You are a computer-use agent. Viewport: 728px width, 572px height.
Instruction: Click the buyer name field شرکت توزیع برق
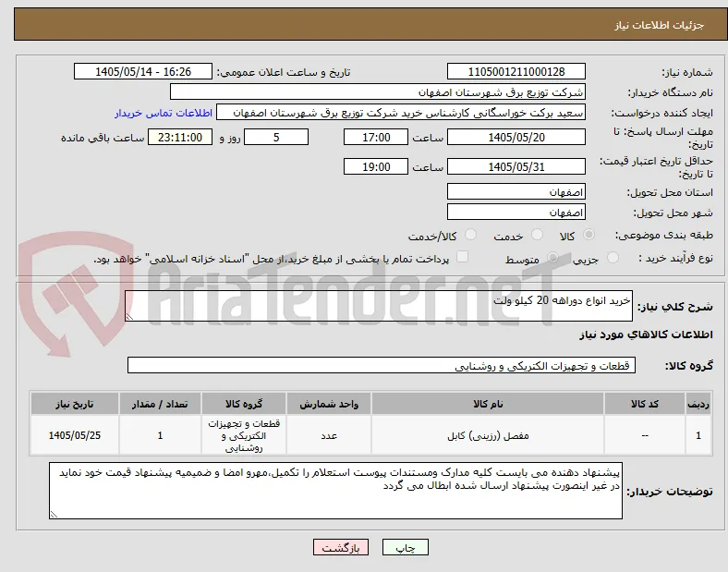coord(378,91)
